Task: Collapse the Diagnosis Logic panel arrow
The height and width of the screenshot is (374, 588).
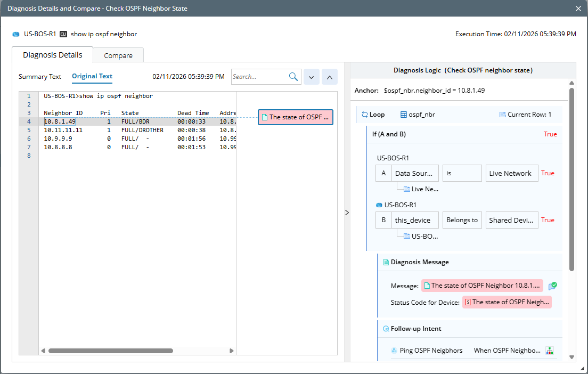Action: (x=347, y=213)
